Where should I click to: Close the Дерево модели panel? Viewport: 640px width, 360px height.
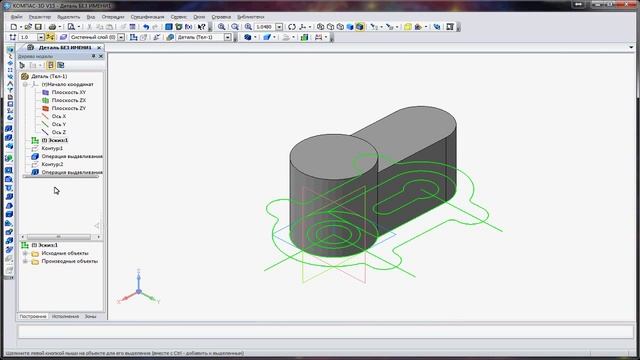tap(101, 56)
